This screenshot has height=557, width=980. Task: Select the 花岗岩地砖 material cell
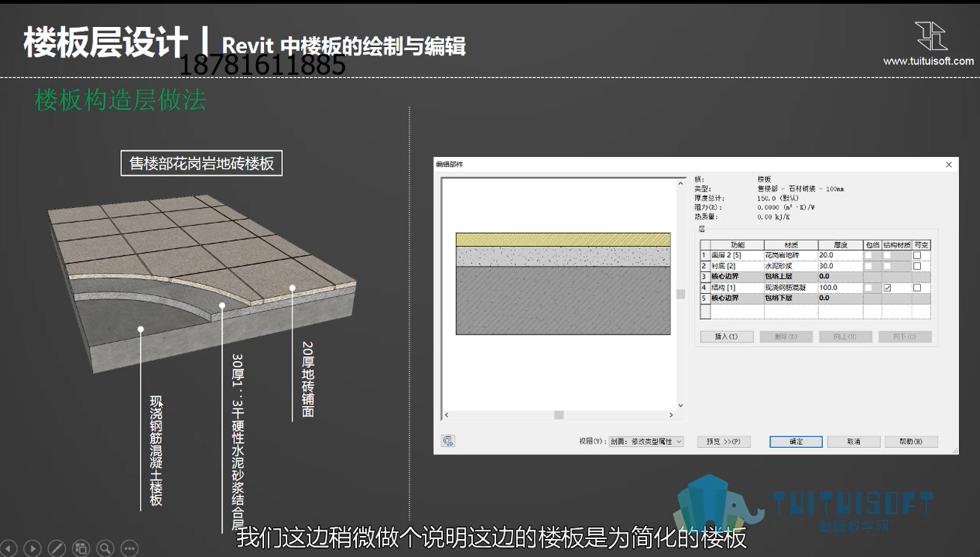791,256
